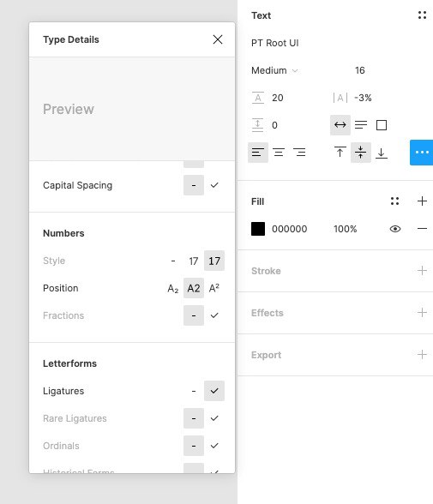The image size is (433, 504).
Task: Enable Rare Ligatures with checkmark
Action: point(214,418)
